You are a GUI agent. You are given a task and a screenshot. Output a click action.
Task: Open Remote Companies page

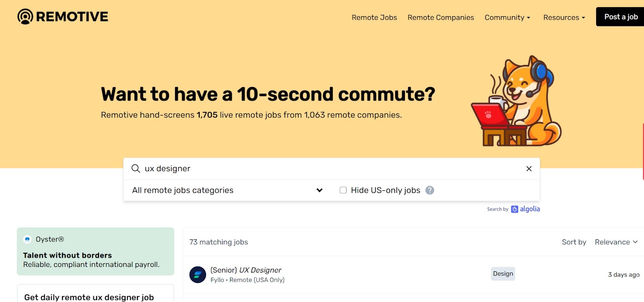tap(441, 17)
